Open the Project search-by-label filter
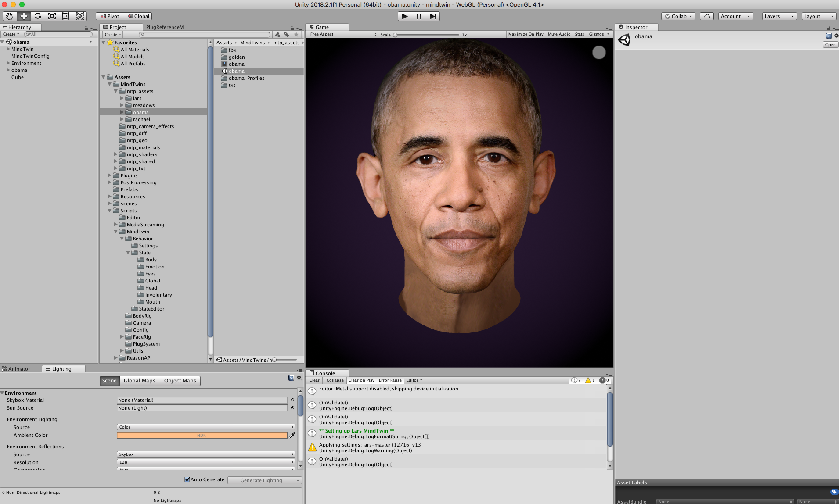The image size is (839, 504). point(287,35)
